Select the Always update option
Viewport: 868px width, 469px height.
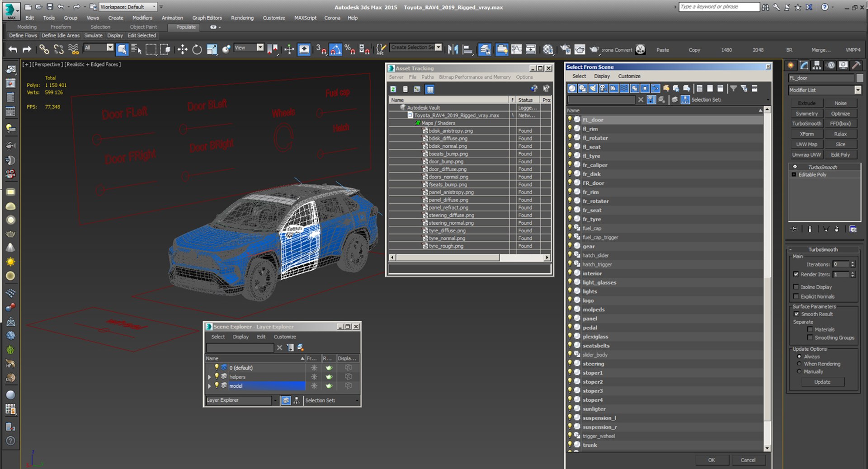pos(799,356)
